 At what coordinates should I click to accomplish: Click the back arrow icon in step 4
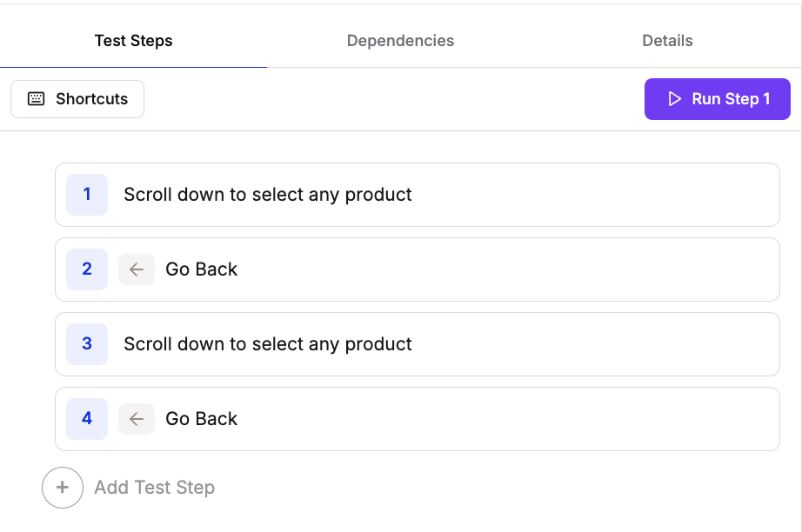[137, 419]
